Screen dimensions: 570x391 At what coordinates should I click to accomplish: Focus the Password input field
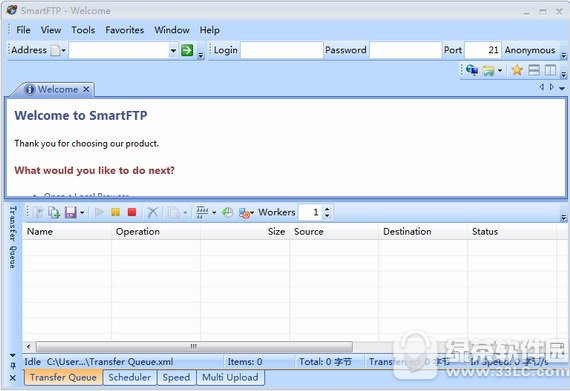point(406,50)
